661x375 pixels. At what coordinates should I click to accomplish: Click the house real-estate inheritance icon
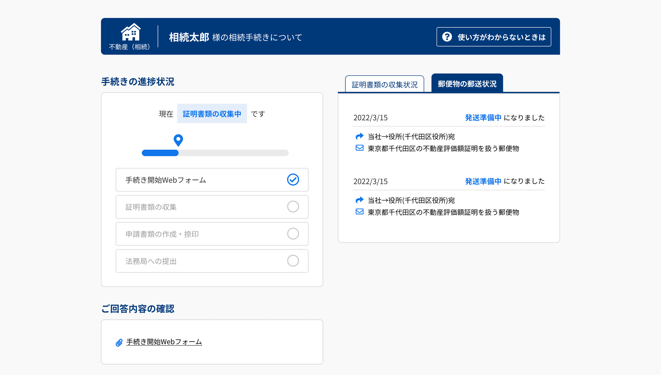[x=131, y=32]
